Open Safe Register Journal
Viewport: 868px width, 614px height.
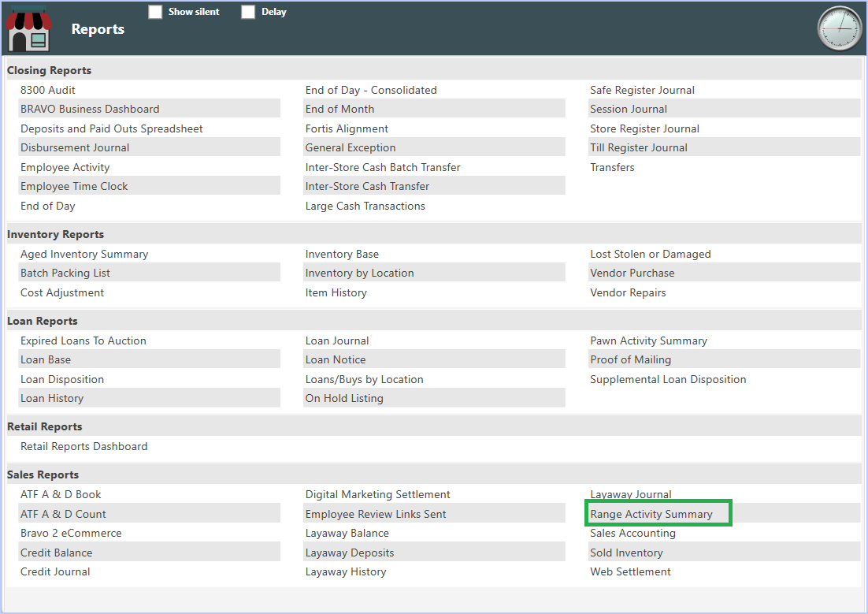coord(642,90)
